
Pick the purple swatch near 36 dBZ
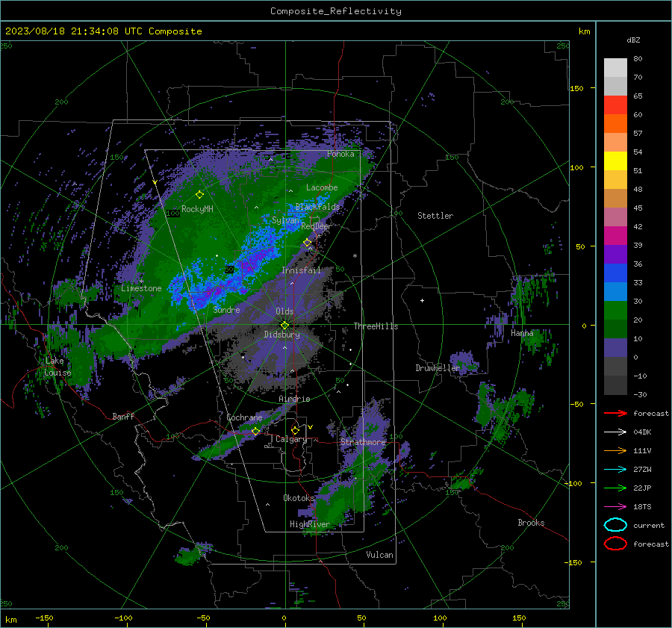pyautogui.click(x=615, y=254)
